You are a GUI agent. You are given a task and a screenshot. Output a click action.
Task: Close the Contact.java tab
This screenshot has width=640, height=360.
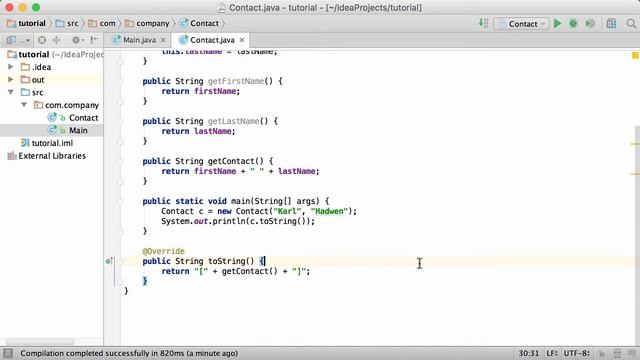(x=242, y=40)
